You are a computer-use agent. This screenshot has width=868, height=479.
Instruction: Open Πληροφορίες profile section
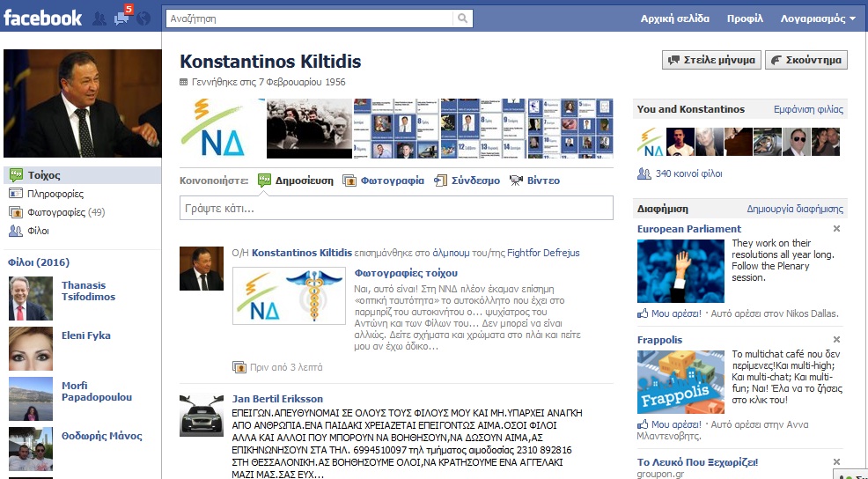click(x=55, y=194)
